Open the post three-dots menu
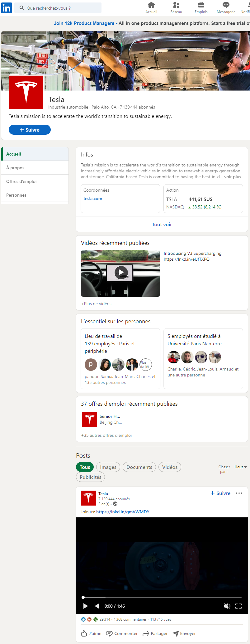This screenshot has height=644, width=250. click(x=239, y=493)
